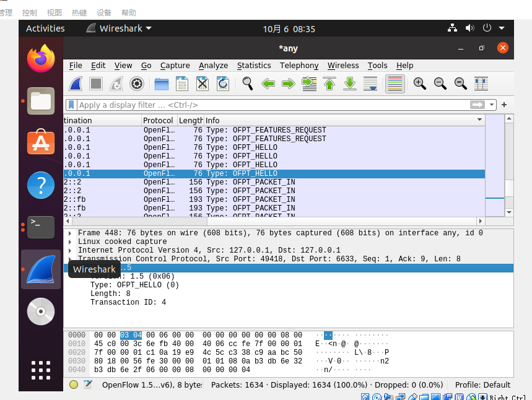532x400 pixels.
Task: Close this capture file icon
Action: [x=203, y=84]
